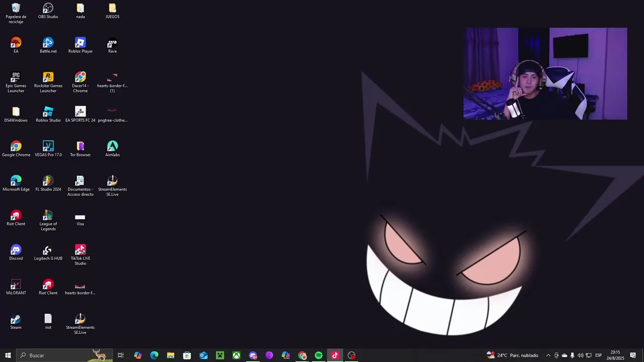Select the OBS Studio desktop shortcut

tap(48, 11)
